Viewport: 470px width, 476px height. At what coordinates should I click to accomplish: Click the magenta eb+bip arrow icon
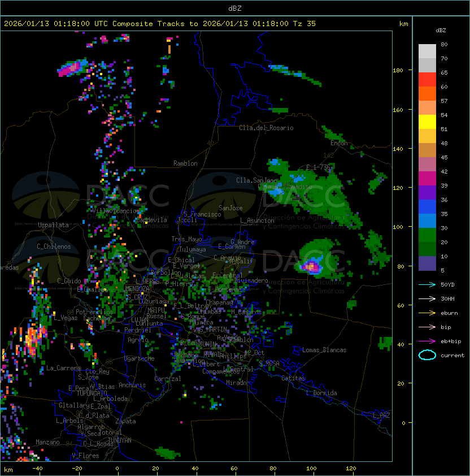[x=427, y=341]
